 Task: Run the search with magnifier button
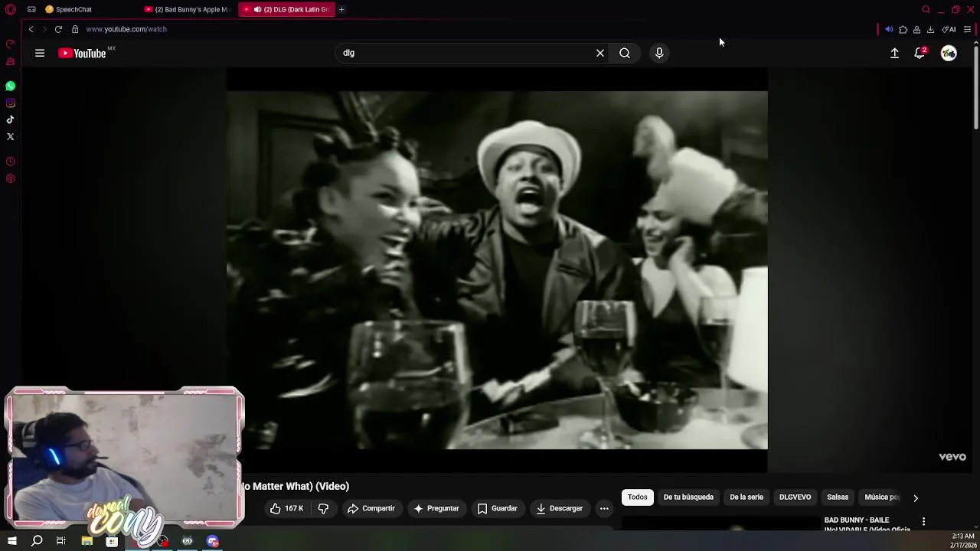point(625,53)
